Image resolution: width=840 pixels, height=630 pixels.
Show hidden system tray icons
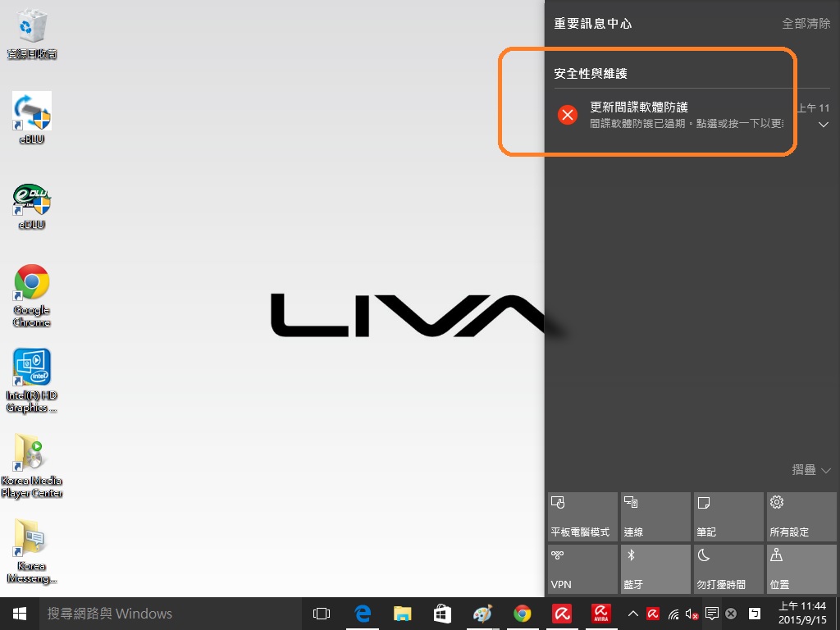pyautogui.click(x=632, y=614)
